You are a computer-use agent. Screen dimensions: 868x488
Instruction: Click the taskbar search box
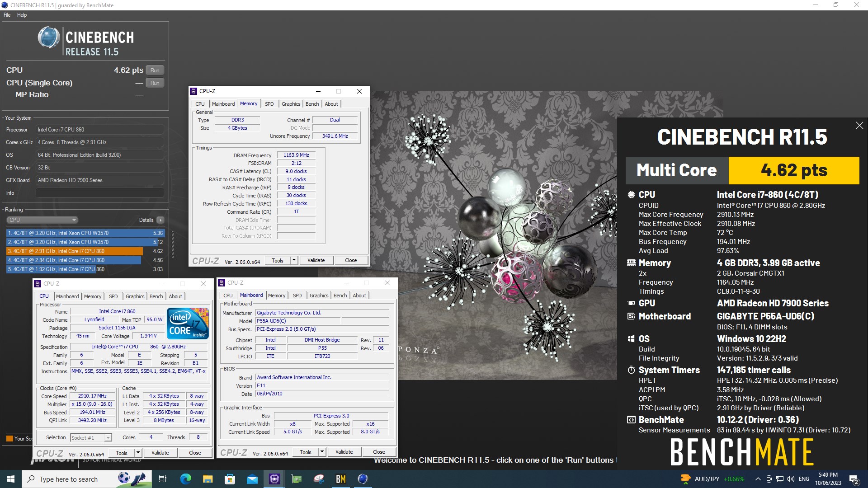[86, 479]
